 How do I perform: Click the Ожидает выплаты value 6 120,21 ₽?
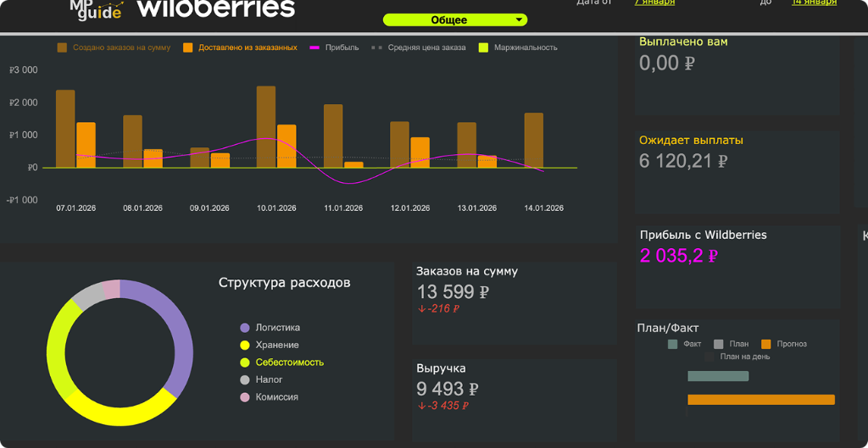pyautogui.click(x=683, y=162)
